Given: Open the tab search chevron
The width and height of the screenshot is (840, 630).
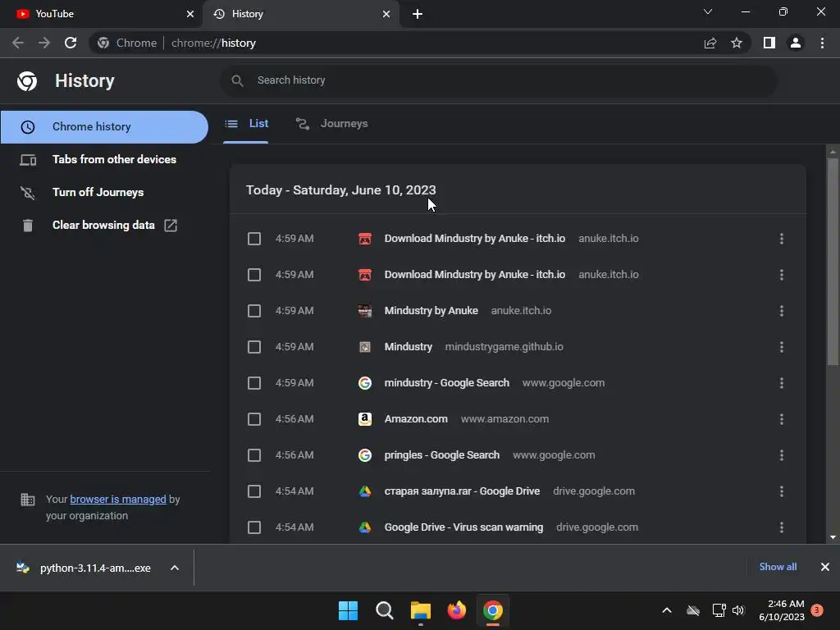Looking at the screenshot, I should coord(708,11).
